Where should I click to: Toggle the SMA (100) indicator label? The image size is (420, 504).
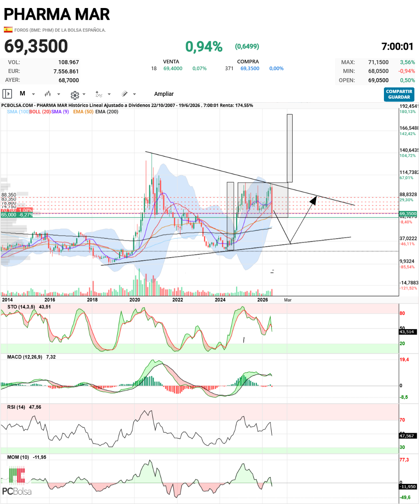point(18,111)
